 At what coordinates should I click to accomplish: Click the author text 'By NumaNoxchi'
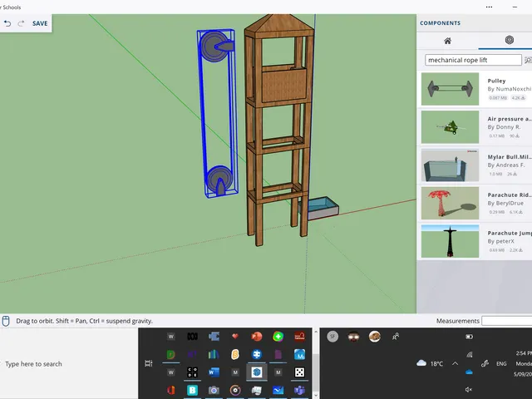[510, 89]
